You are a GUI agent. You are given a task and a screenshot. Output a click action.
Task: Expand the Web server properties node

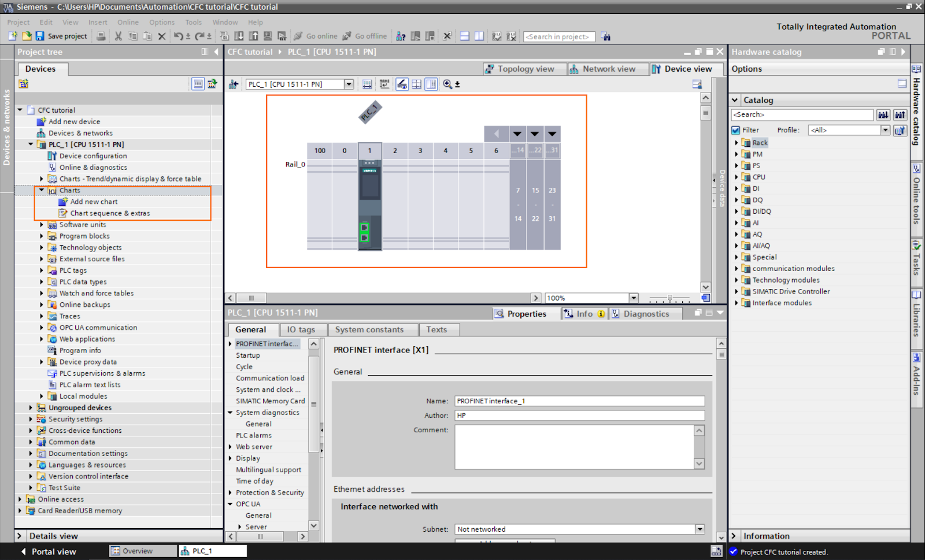tap(230, 447)
